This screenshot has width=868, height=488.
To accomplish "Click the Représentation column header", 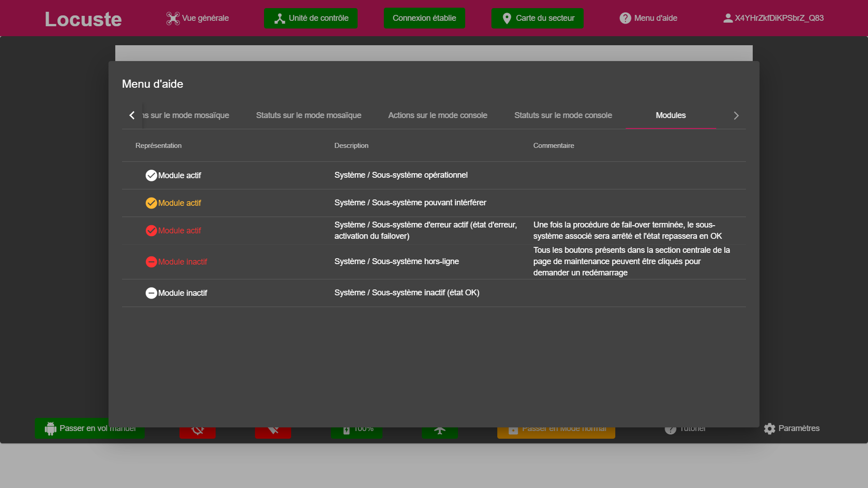I will [159, 146].
